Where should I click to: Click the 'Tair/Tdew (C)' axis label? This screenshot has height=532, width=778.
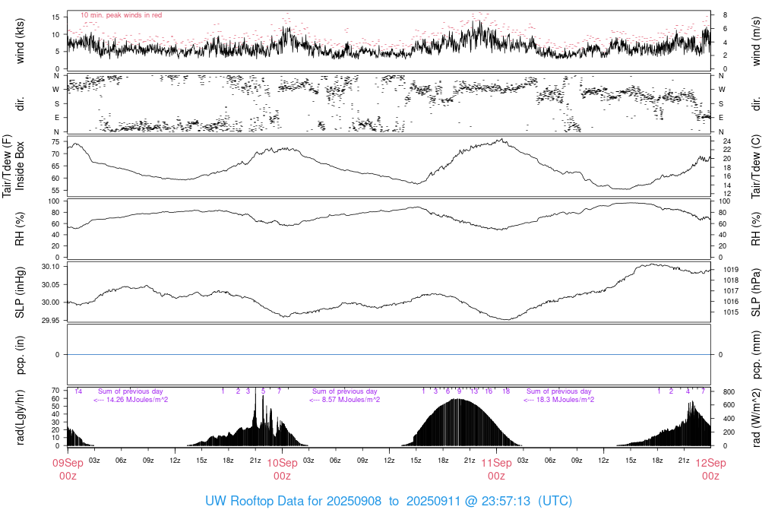tap(756, 166)
